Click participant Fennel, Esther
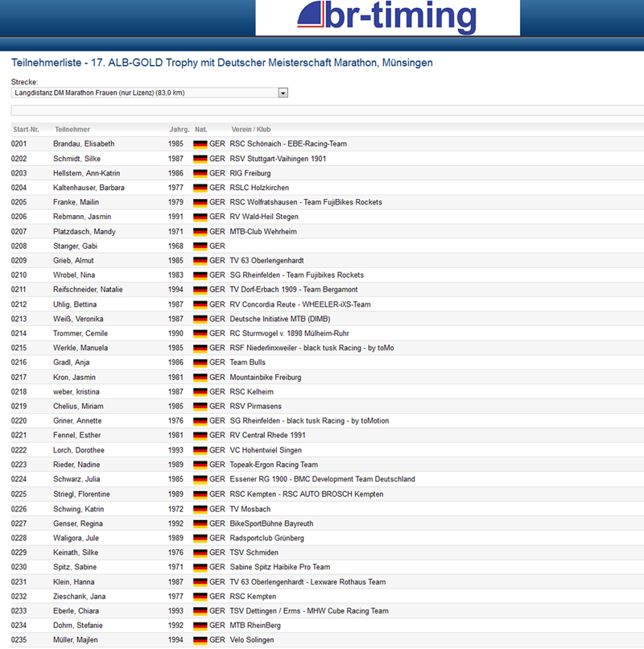644x649 pixels. 77,436
